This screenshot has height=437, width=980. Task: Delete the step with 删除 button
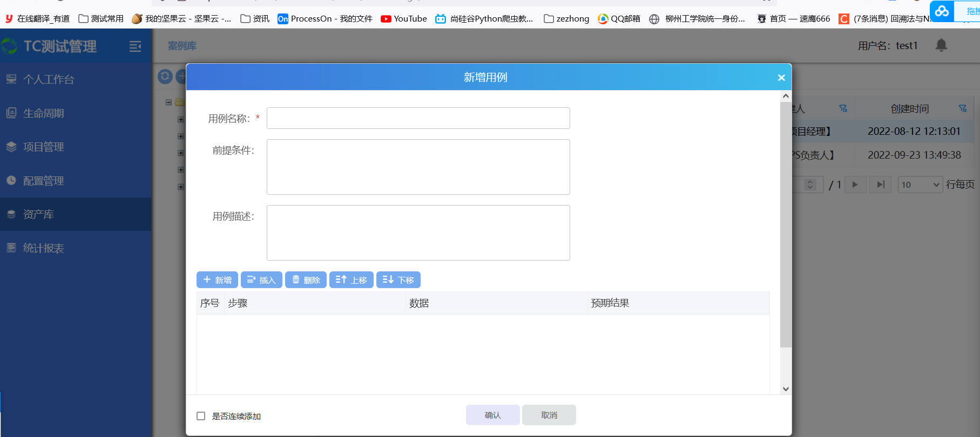tap(306, 280)
